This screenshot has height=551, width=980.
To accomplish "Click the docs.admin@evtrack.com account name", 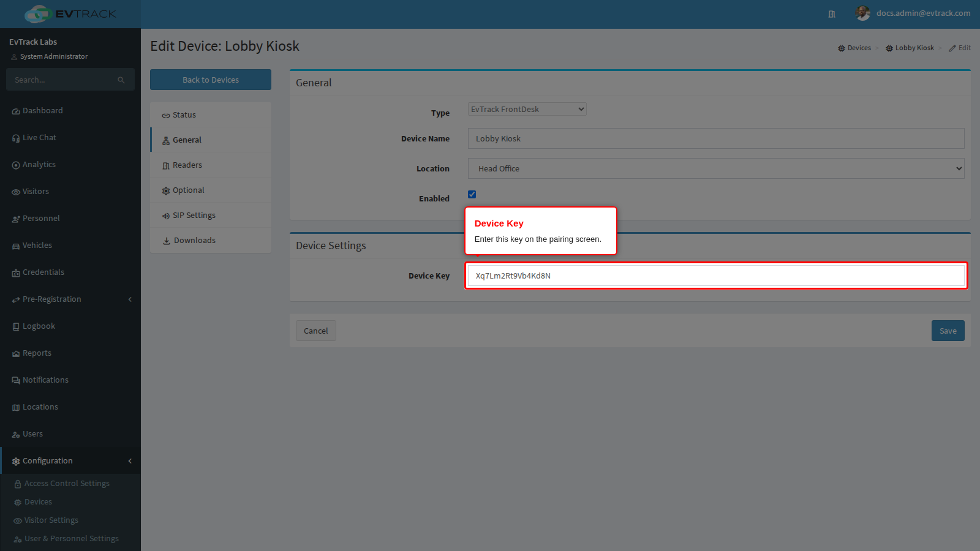I will pos(923,13).
